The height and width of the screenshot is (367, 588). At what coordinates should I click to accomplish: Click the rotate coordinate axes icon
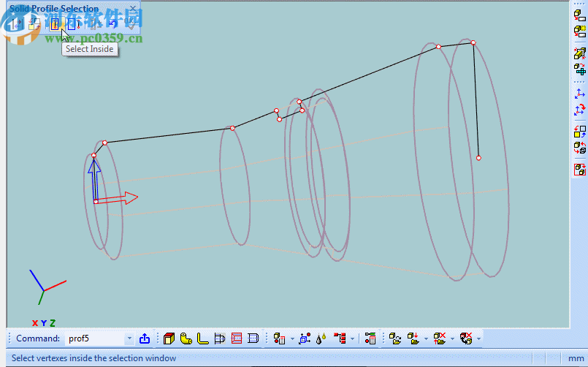pyautogui.click(x=580, y=110)
